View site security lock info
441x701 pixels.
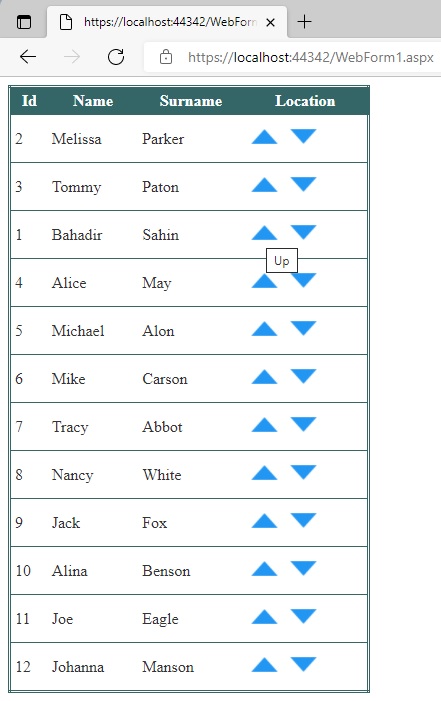(166, 57)
